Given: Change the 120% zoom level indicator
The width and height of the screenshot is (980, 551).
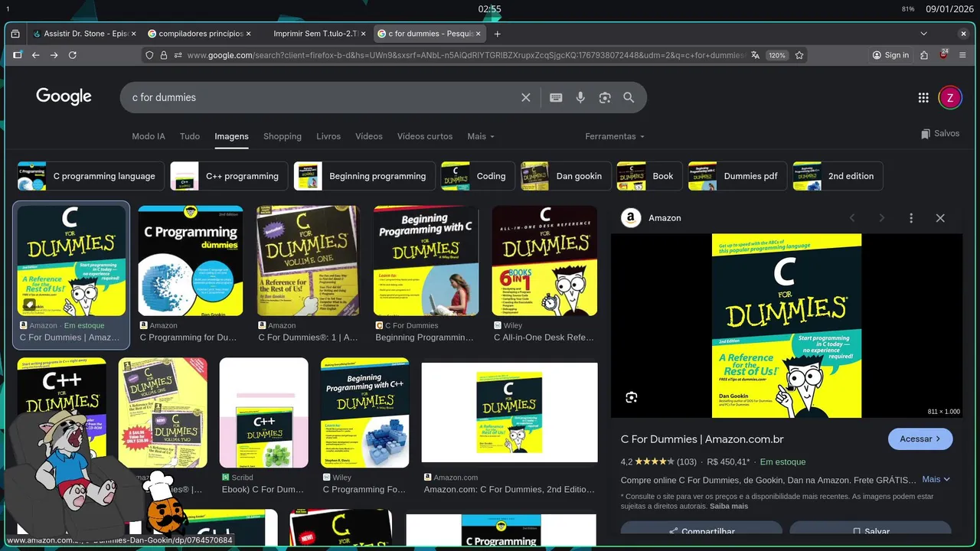Looking at the screenshot, I should 777,55.
